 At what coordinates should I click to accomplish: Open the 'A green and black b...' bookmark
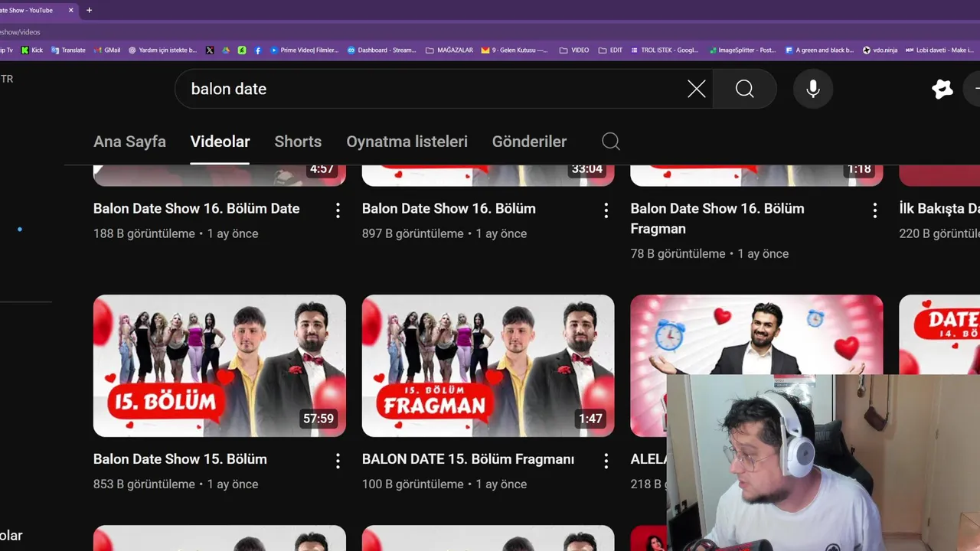819,50
